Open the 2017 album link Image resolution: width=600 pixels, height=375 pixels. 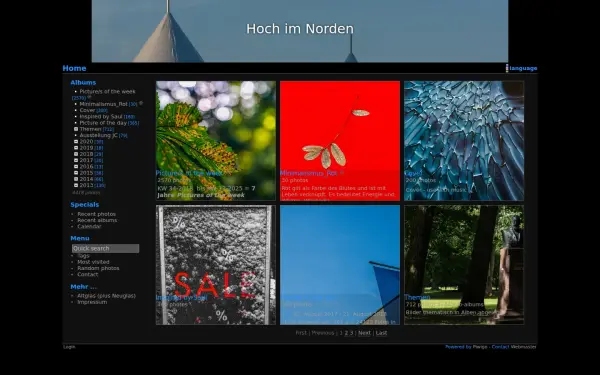point(86,160)
